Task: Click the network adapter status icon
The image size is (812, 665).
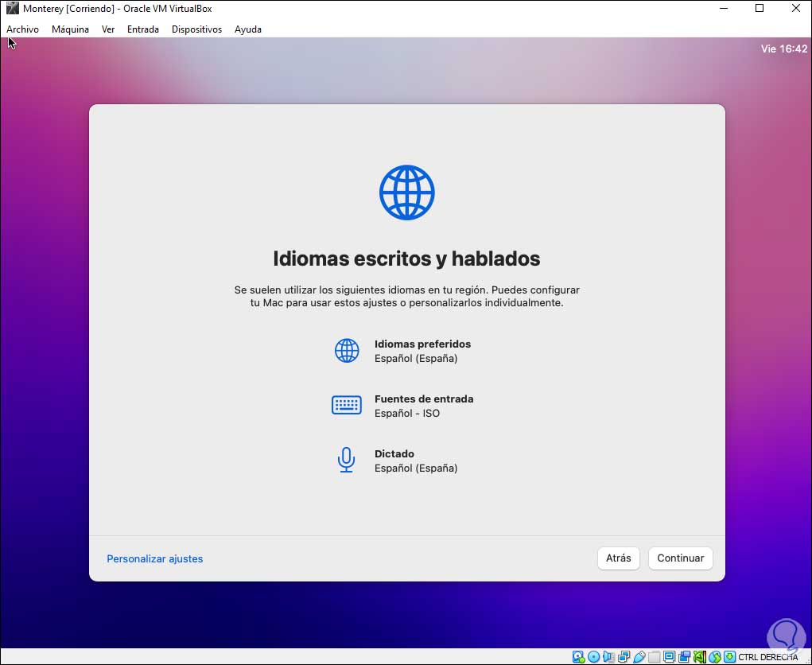Action: (624, 657)
